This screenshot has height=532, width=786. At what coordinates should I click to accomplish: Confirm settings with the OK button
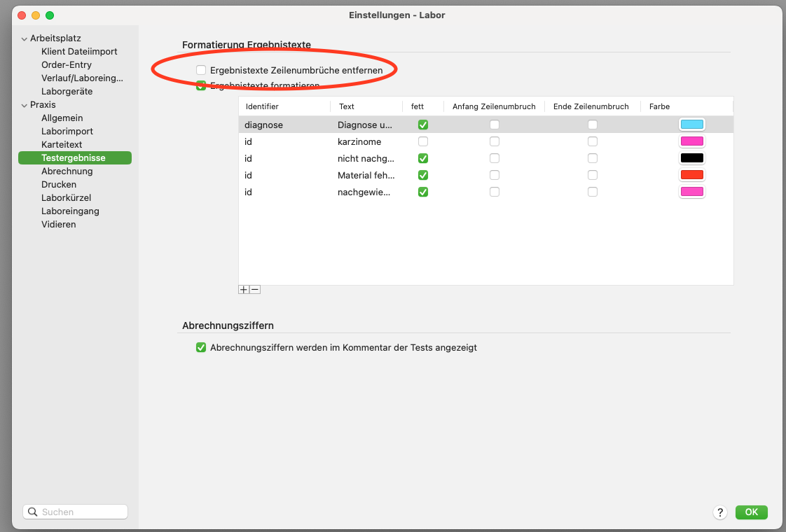751,512
